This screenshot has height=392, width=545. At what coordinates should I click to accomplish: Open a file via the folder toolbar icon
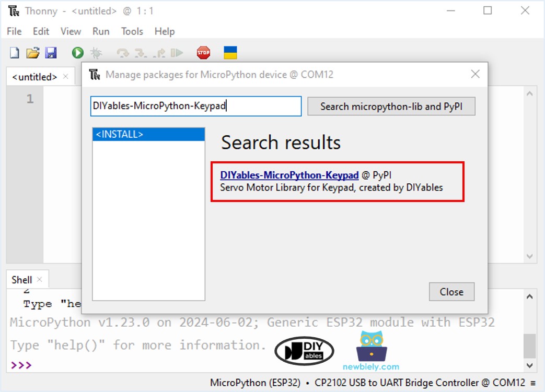click(x=32, y=52)
